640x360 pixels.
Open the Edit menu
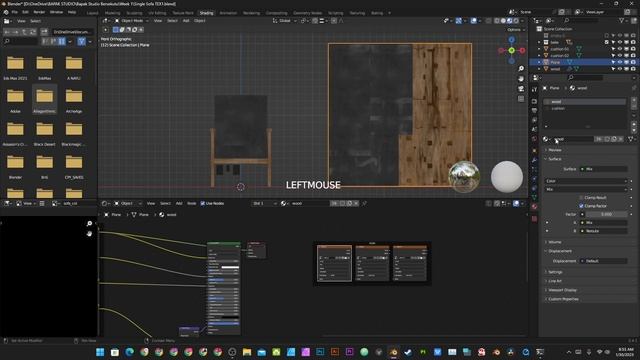pyautogui.click(x=25, y=12)
